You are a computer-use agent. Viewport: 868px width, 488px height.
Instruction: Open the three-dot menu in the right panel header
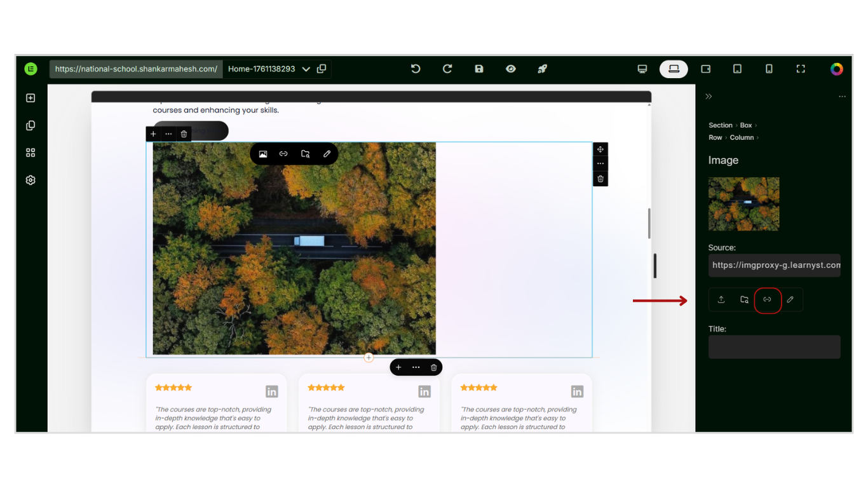click(x=842, y=97)
